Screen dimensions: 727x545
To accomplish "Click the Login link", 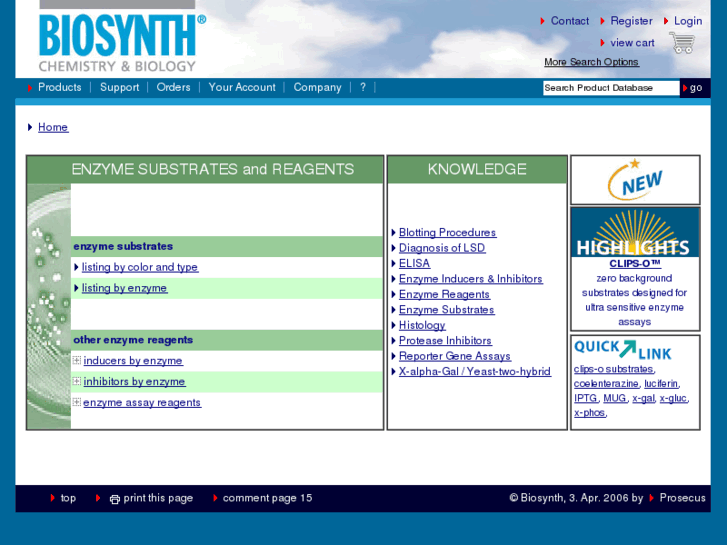I will pyautogui.click(x=688, y=21).
